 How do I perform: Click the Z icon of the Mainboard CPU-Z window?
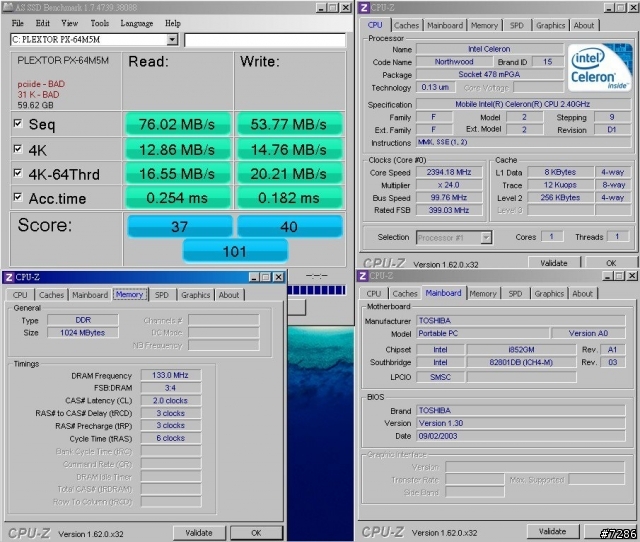click(x=362, y=276)
